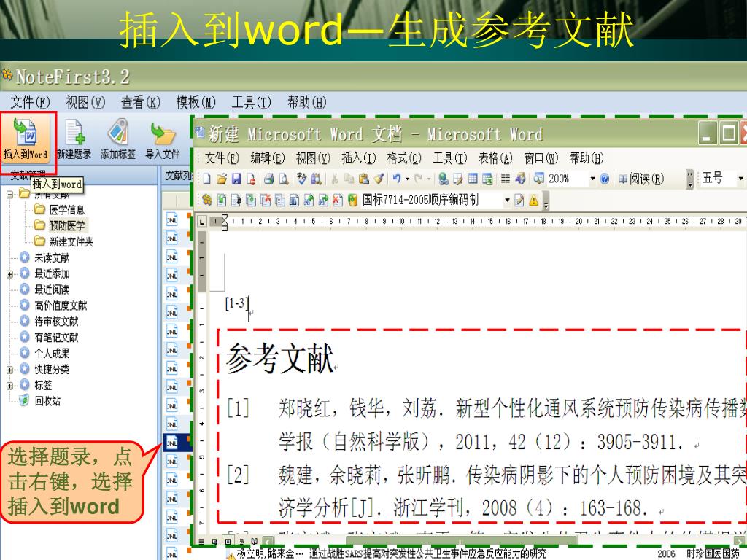
Task: Click the Print Layout view button at bottom
Action: click(x=228, y=542)
